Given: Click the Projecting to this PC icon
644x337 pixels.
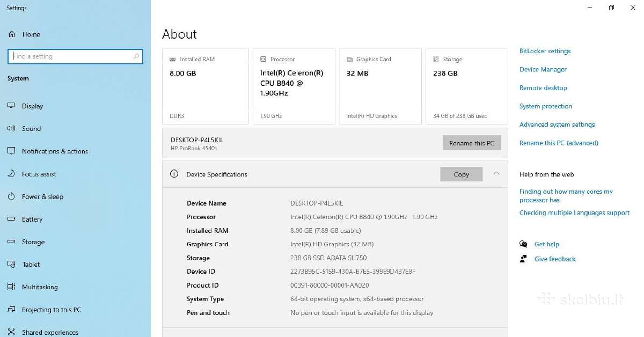Looking at the screenshot, I should click(11, 310).
